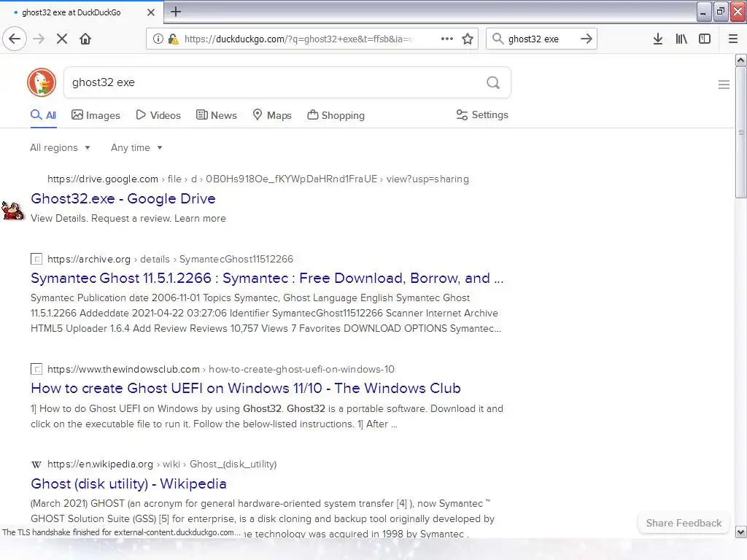The height and width of the screenshot is (560, 747).
Task: Click the archive.org details URL
Action: [170, 259]
